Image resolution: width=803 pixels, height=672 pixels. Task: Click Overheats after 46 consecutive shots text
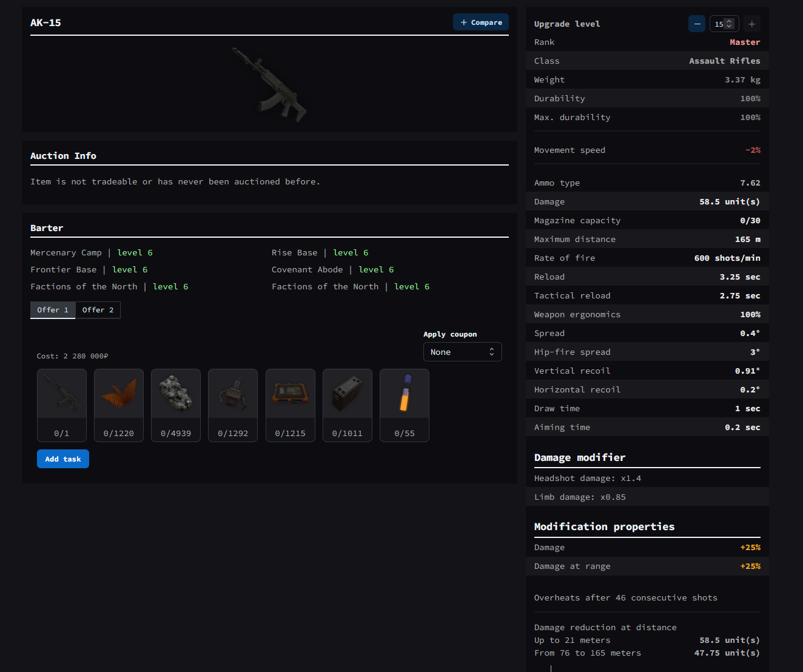pos(626,598)
